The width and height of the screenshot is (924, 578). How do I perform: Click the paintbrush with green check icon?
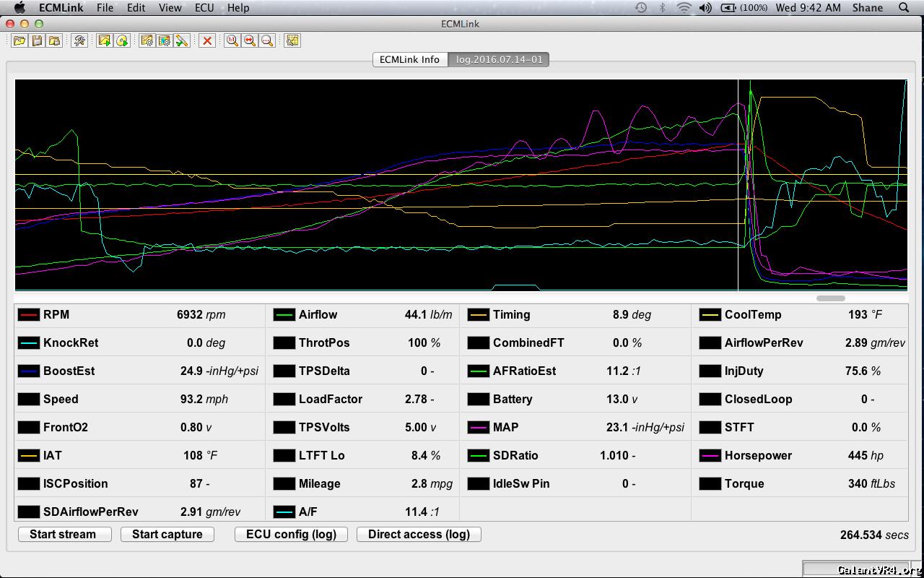(x=182, y=40)
